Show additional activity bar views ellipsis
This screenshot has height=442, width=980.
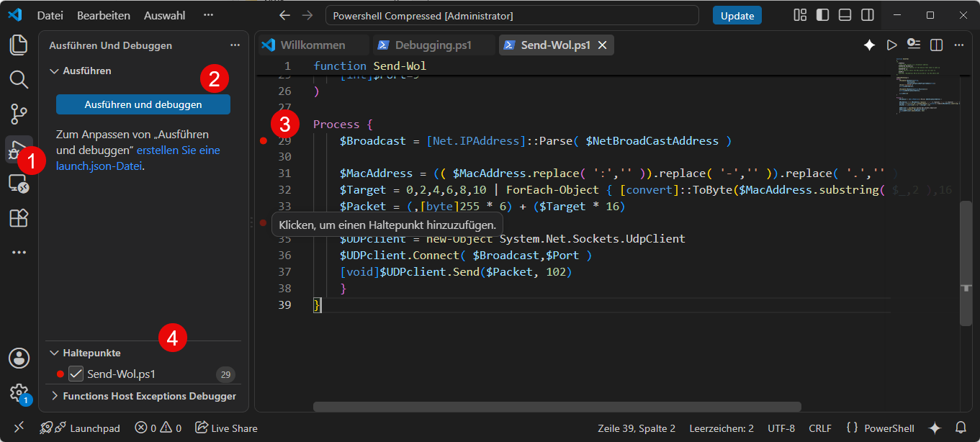point(19,252)
